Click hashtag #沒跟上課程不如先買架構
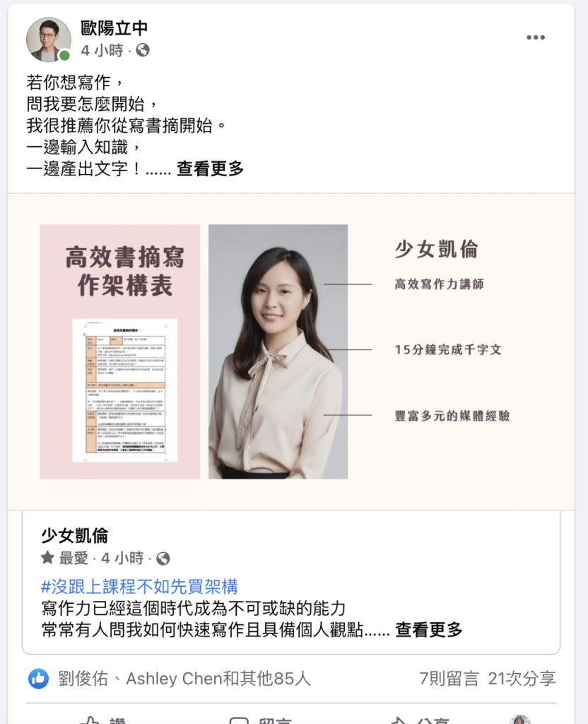 point(139,586)
